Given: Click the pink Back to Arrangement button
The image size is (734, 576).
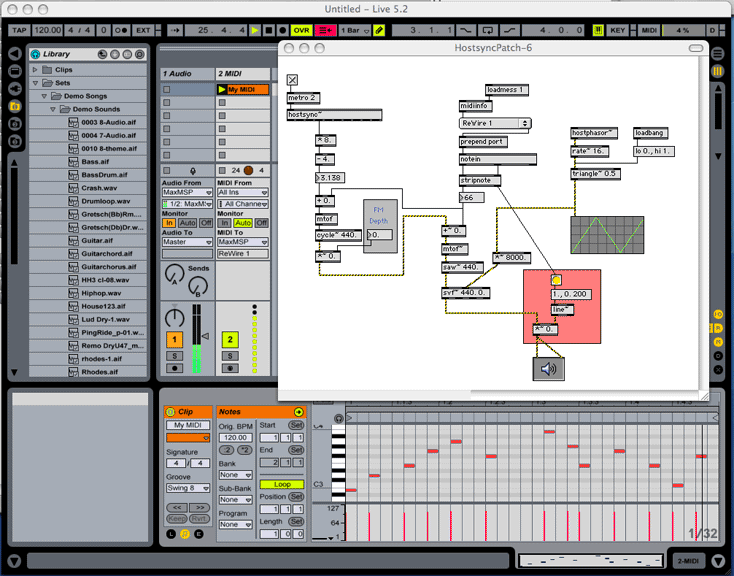Looking at the screenshot, I should point(325,30).
